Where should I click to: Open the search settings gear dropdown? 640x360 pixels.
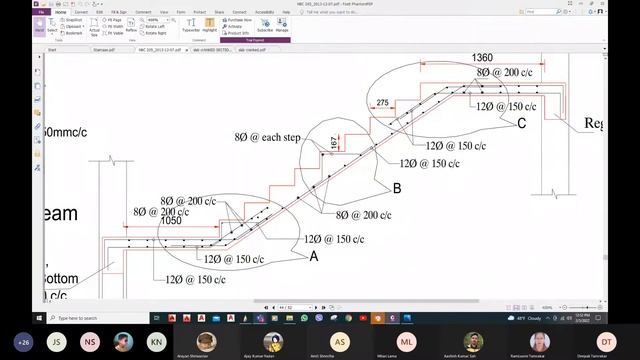coord(567,12)
